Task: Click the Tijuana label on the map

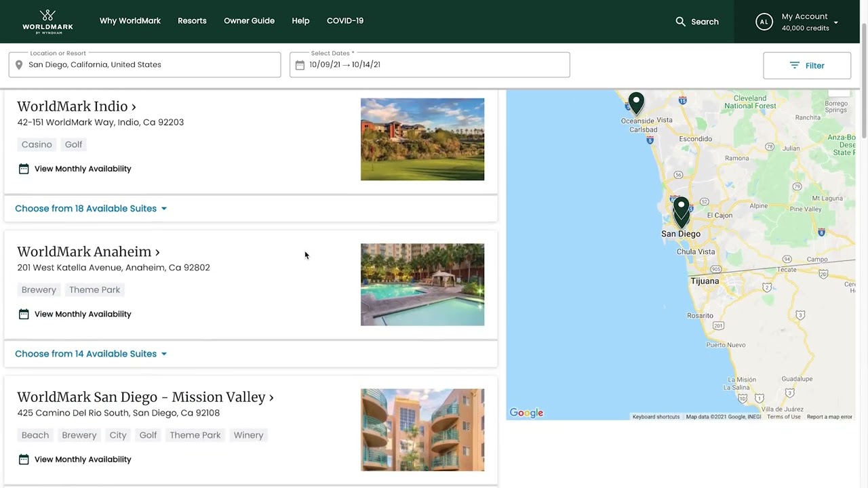Action: click(705, 281)
